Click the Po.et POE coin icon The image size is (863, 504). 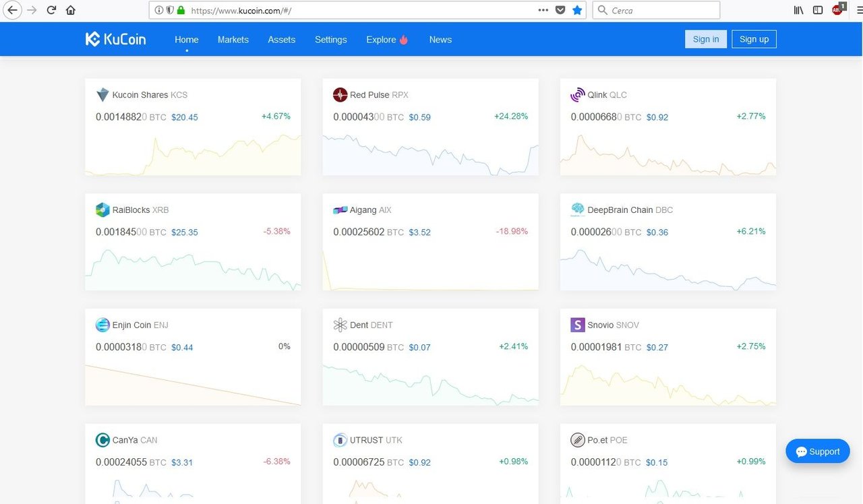577,441
